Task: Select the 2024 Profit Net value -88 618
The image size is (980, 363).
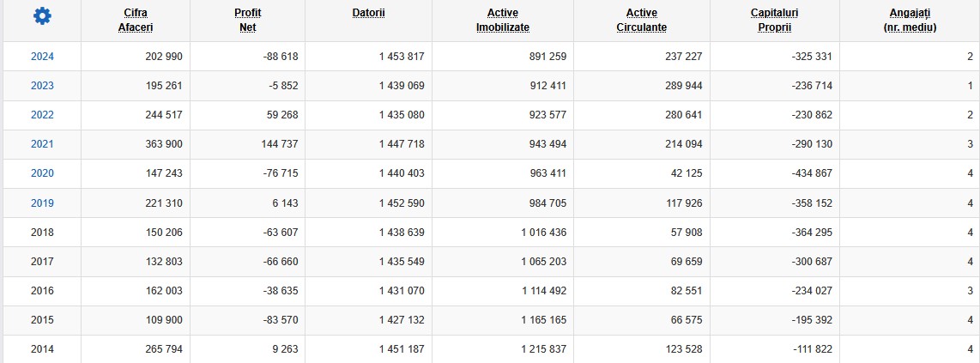Action: click(281, 57)
